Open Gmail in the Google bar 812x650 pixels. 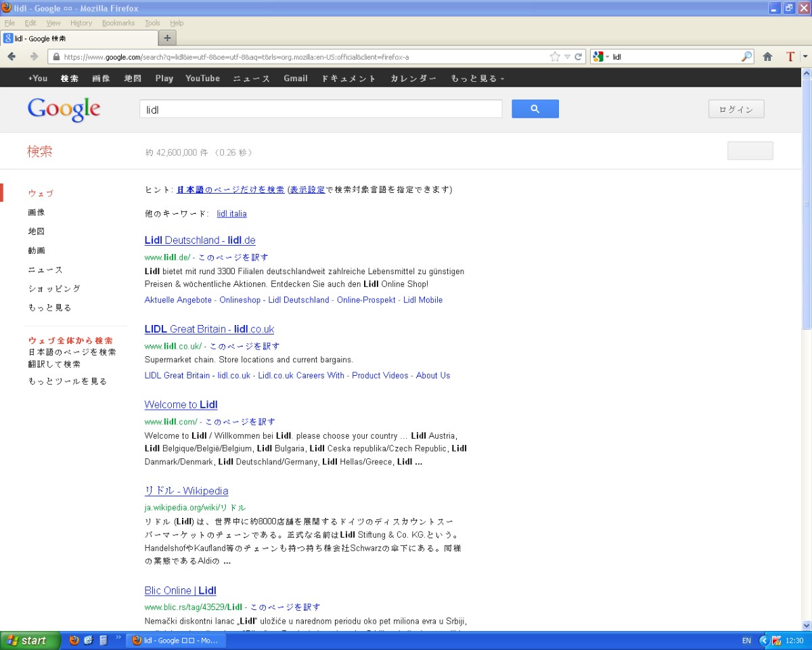click(296, 79)
